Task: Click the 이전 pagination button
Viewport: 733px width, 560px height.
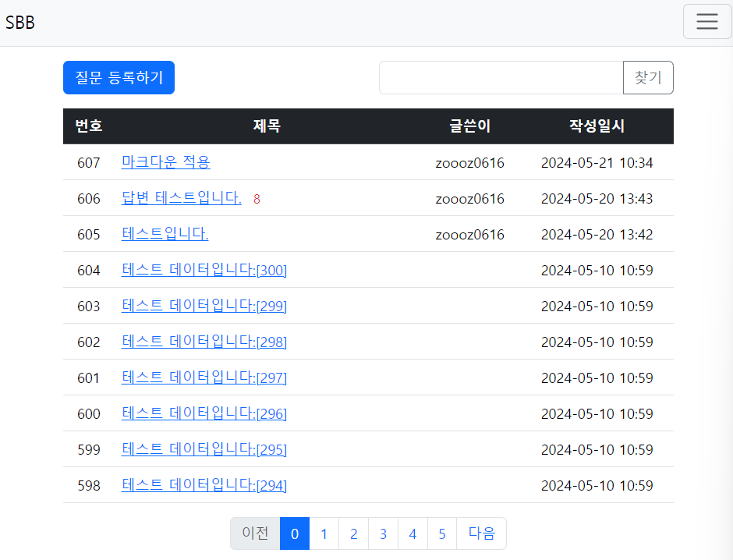Action: (x=255, y=533)
